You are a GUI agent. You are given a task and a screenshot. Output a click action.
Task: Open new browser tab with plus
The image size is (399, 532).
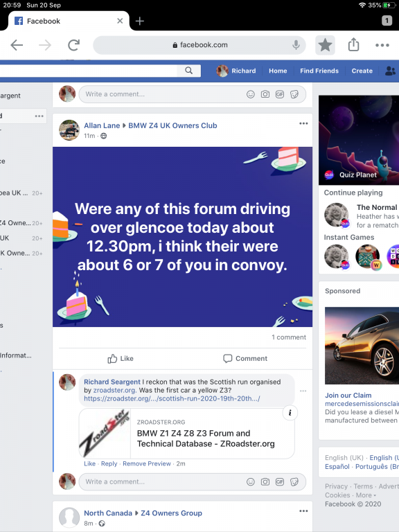click(139, 21)
